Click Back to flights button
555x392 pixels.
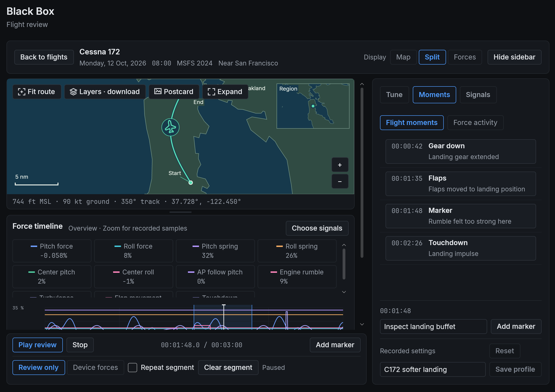pos(44,57)
